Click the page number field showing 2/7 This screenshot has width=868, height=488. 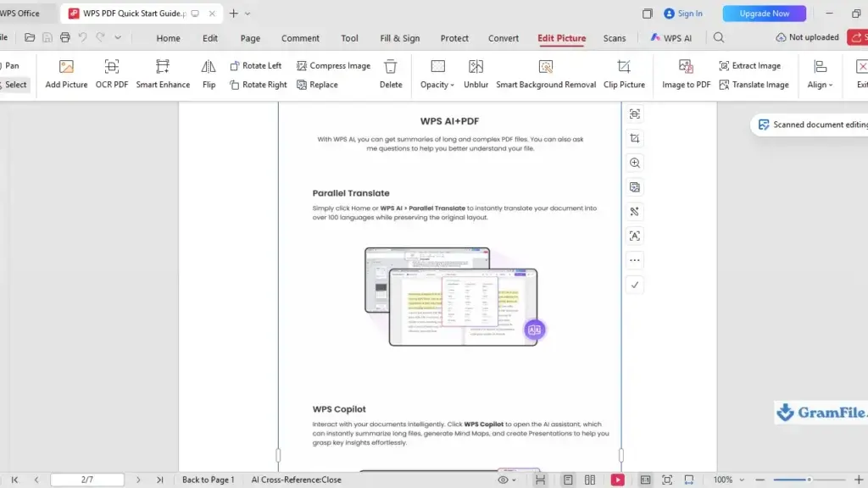(x=87, y=480)
